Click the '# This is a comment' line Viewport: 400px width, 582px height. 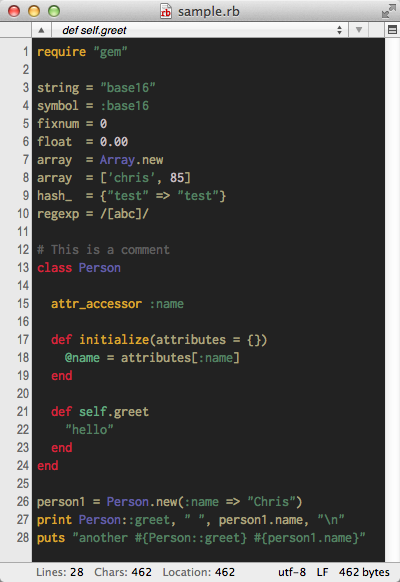click(103, 249)
